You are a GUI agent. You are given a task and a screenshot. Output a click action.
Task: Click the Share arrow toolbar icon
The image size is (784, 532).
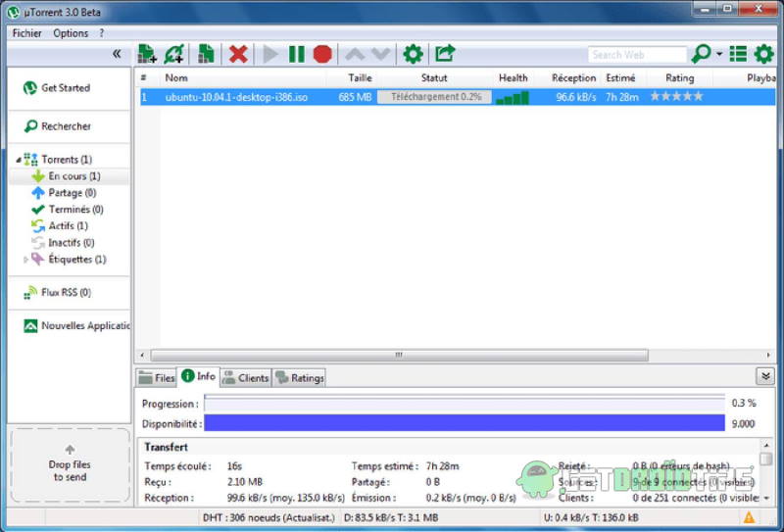[x=445, y=53]
